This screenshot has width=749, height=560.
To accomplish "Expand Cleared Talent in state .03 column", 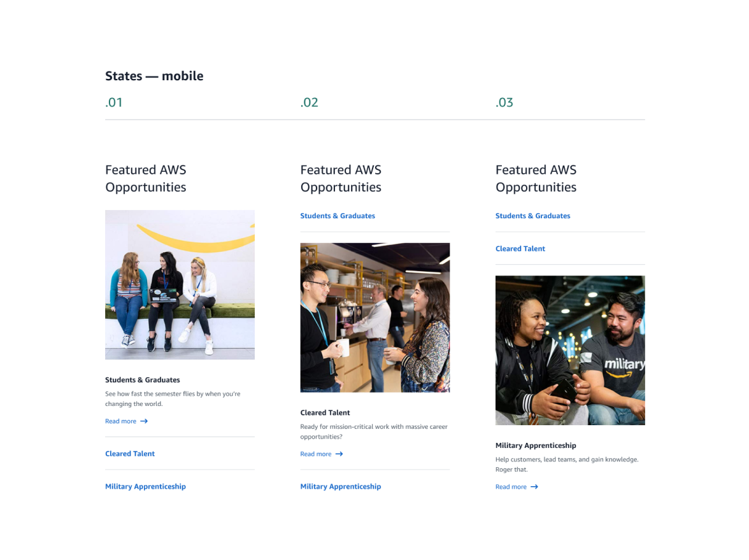I will [520, 249].
